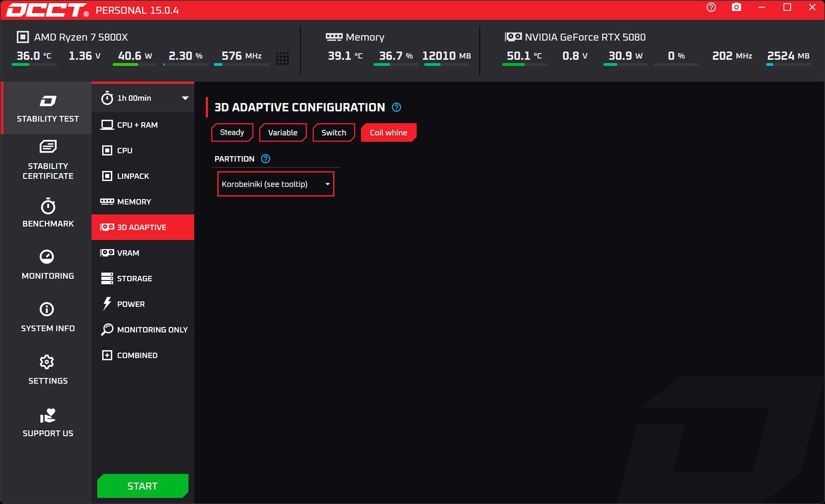Click the Partition help icon
Image resolution: width=825 pixels, height=504 pixels.
click(x=266, y=159)
